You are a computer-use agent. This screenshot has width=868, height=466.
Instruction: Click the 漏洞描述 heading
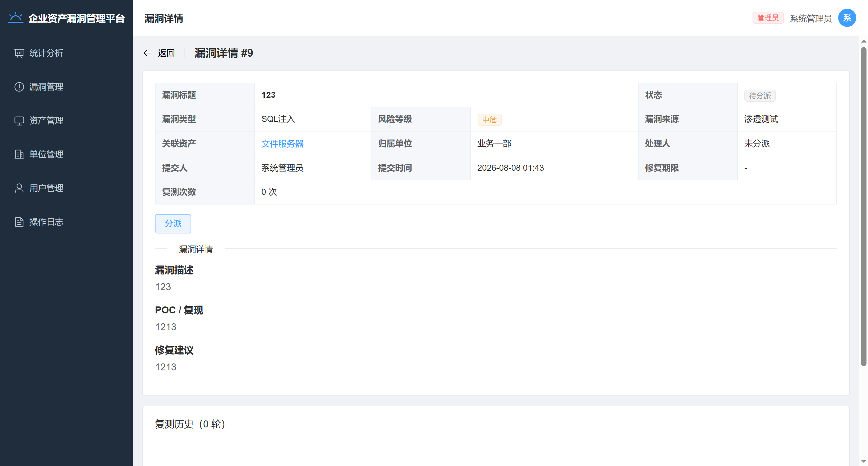coord(174,270)
